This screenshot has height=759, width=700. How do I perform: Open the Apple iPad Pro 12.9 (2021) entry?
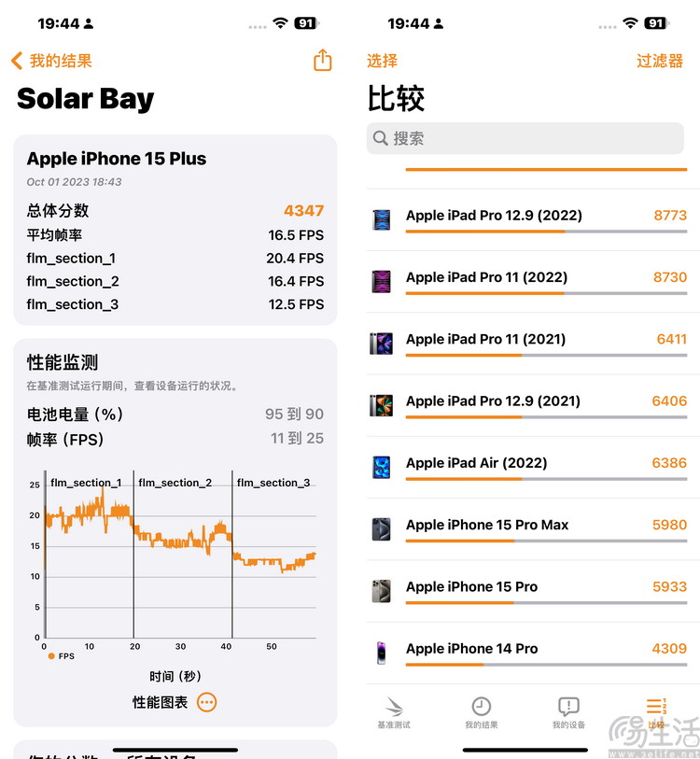[x=533, y=405]
